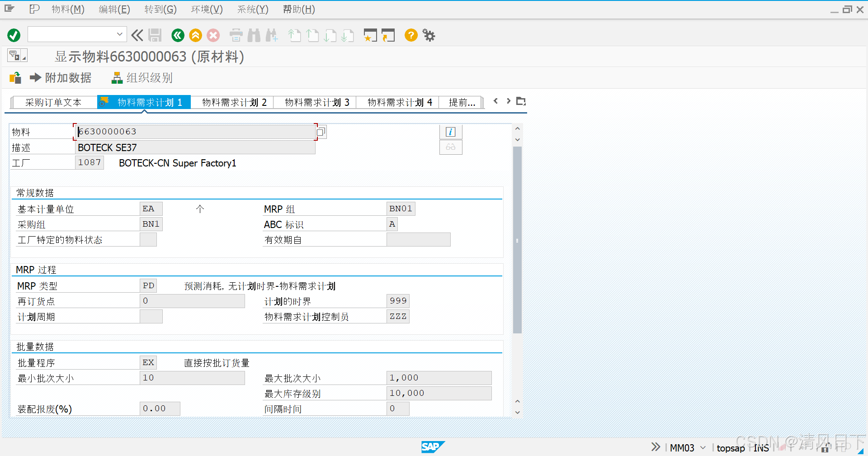Click the Help question mark icon

click(410, 35)
